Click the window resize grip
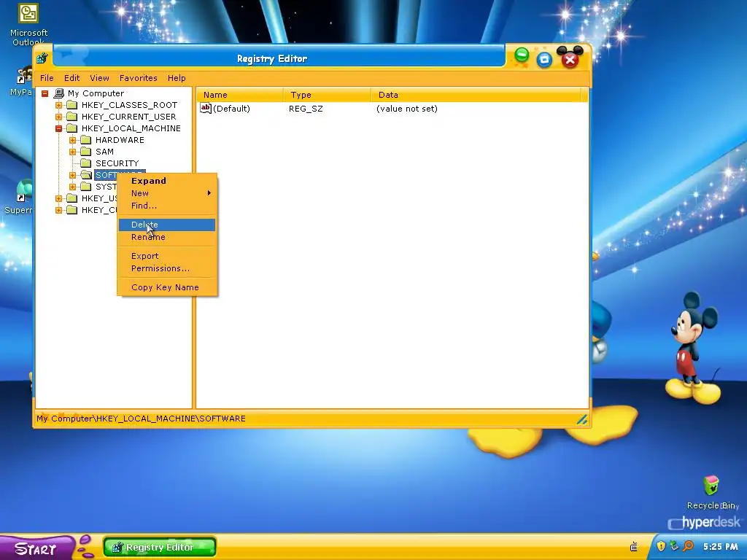The height and width of the screenshot is (560, 747). [582, 419]
